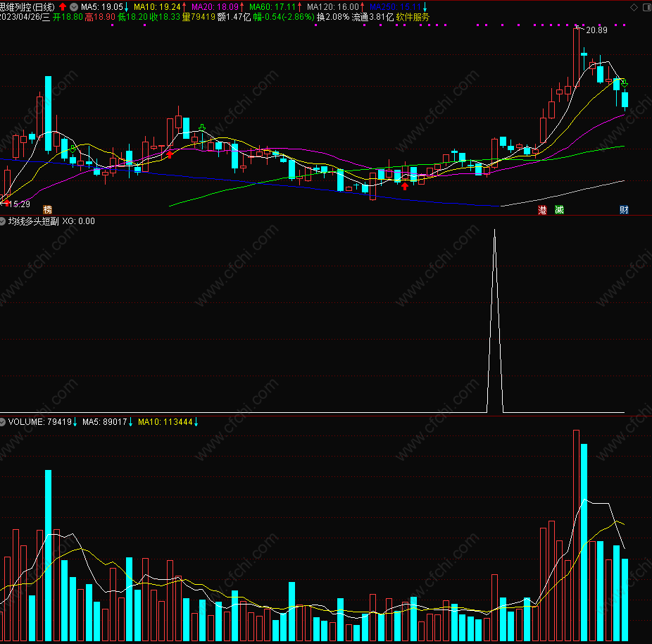The image size is (652, 644).
Task: Toggle the side panel icon at top right
Action: pos(647,7)
